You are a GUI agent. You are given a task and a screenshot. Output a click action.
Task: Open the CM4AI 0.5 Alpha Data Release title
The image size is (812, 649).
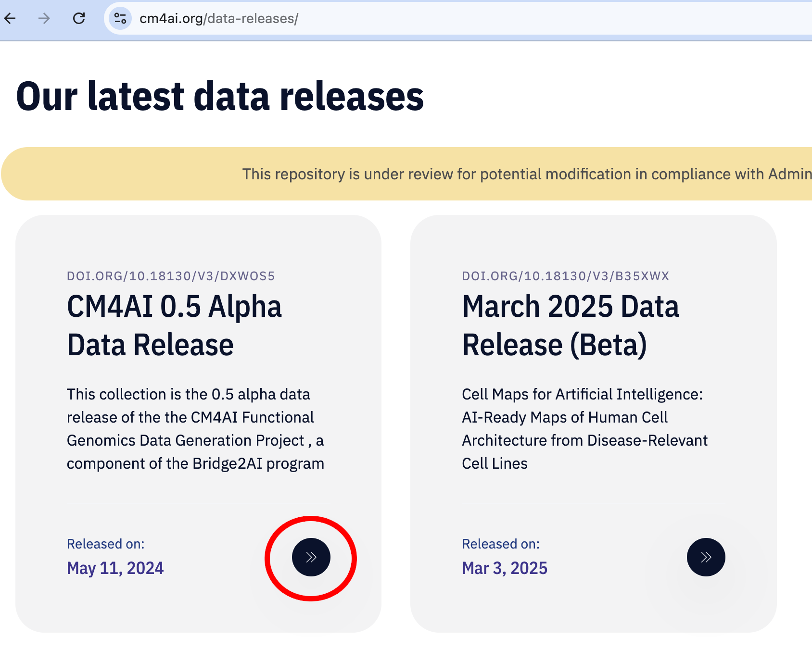[x=174, y=325]
